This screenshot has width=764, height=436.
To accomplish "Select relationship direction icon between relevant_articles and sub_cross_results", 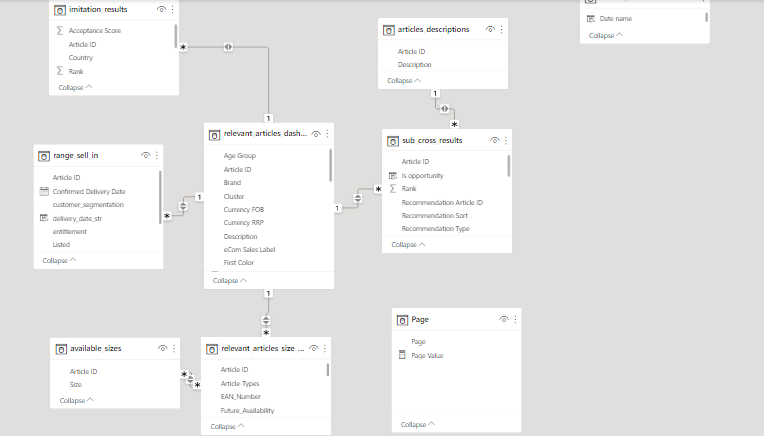I will point(358,198).
